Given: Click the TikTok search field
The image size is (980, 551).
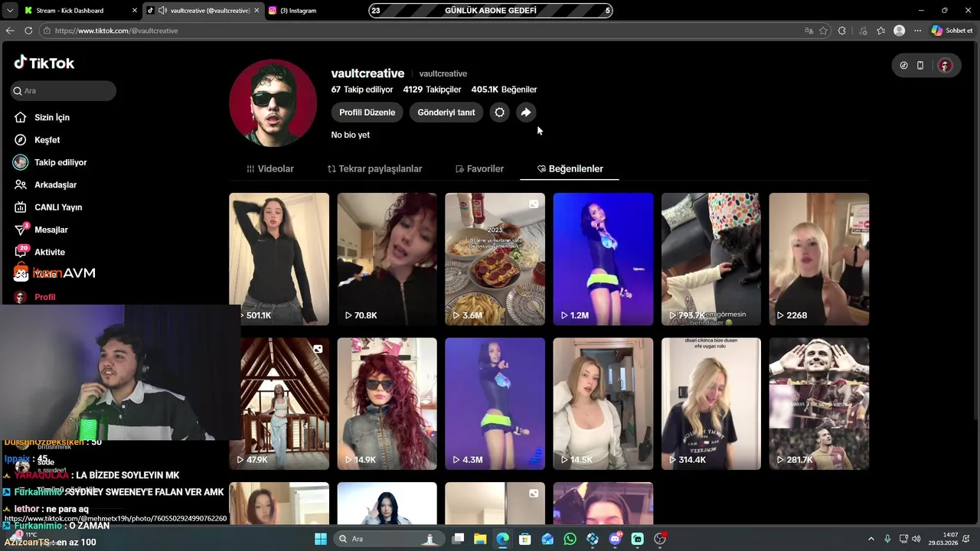Looking at the screenshot, I should (x=64, y=90).
